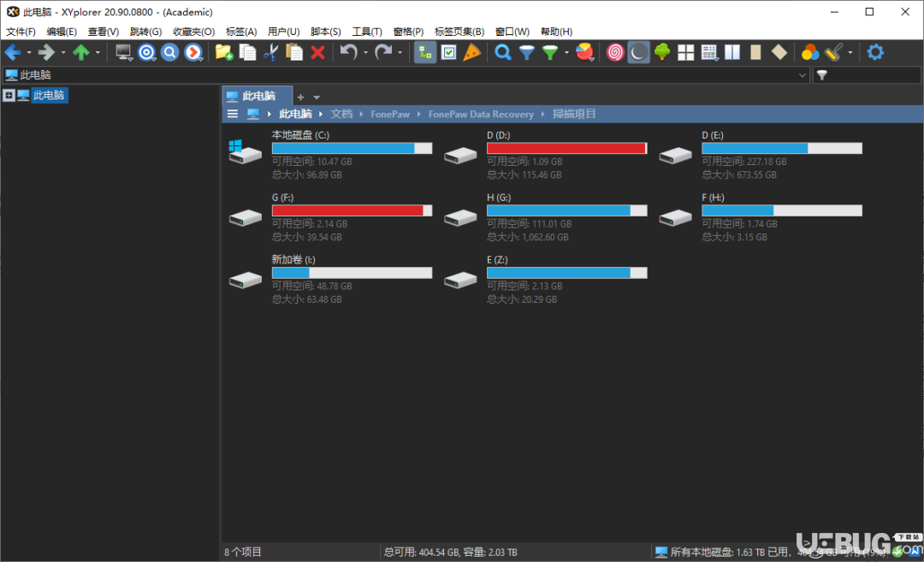Screen dimensions: 924x562
Task: Toggle the folder tree panel icon
Action: [x=425, y=52]
